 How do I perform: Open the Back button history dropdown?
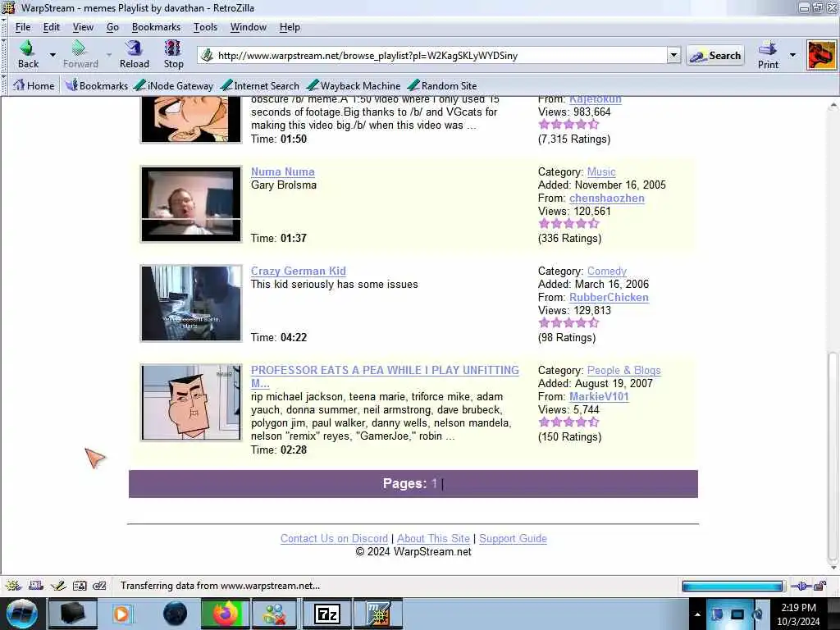point(52,55)
